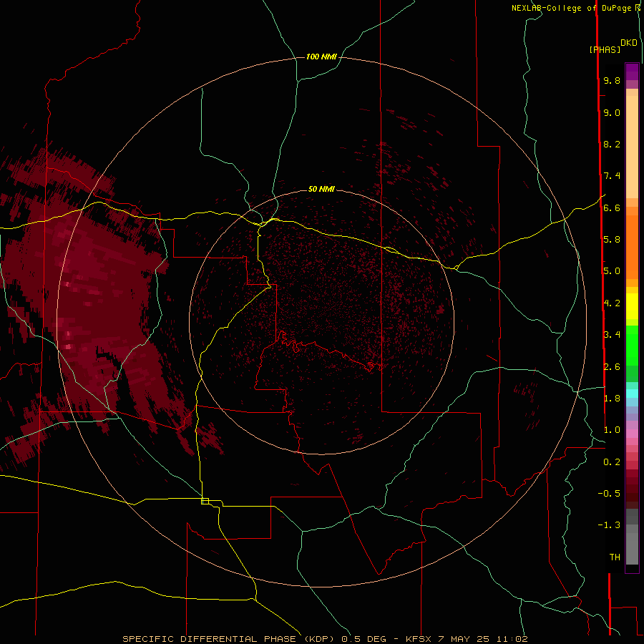The height and width of the screenshot is (644, 644).
Task: Click the KFSX station identifier in caption
Action: (x=419, y=639)
